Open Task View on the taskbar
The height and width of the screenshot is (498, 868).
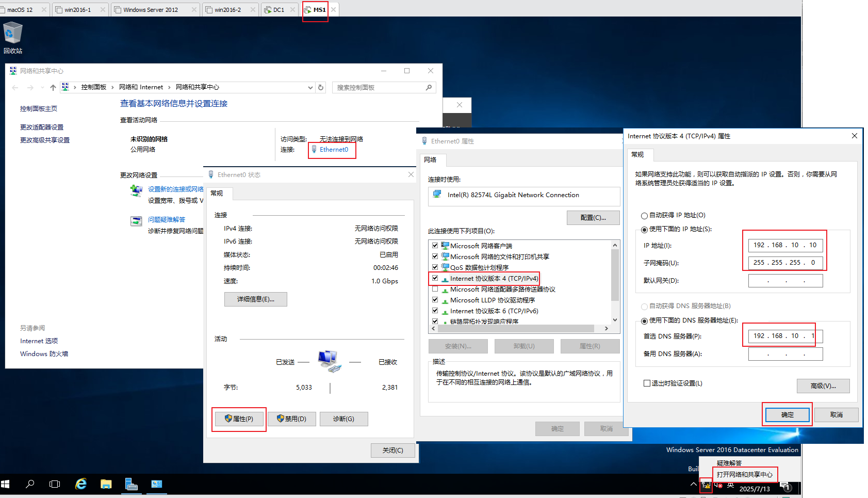55,484
